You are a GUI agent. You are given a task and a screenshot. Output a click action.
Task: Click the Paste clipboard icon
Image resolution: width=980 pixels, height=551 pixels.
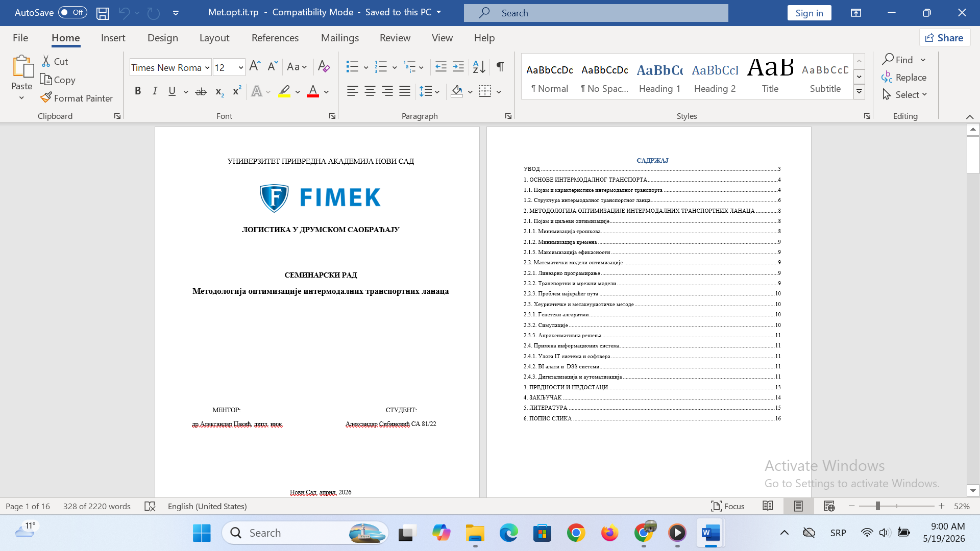click(x=22, y=67)
